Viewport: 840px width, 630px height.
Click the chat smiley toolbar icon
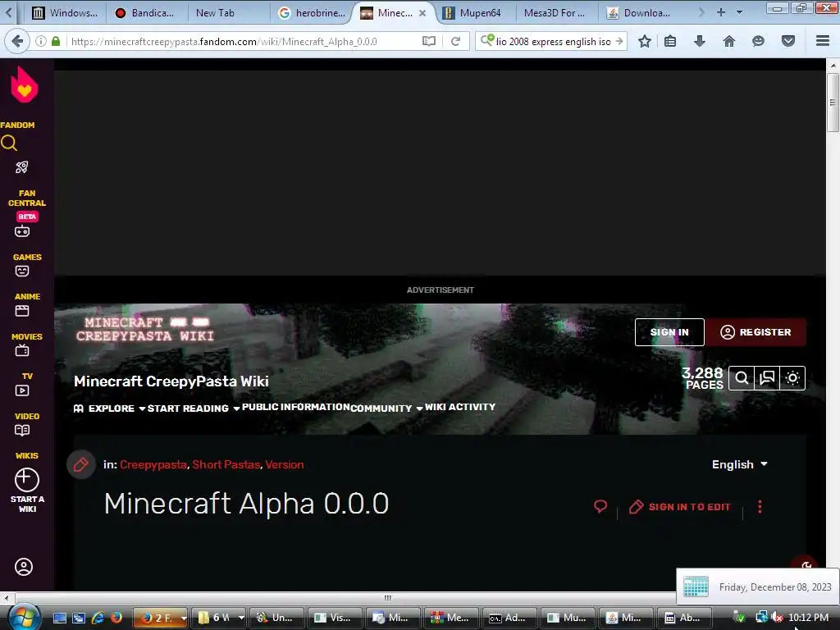click(x=758, y=41)
